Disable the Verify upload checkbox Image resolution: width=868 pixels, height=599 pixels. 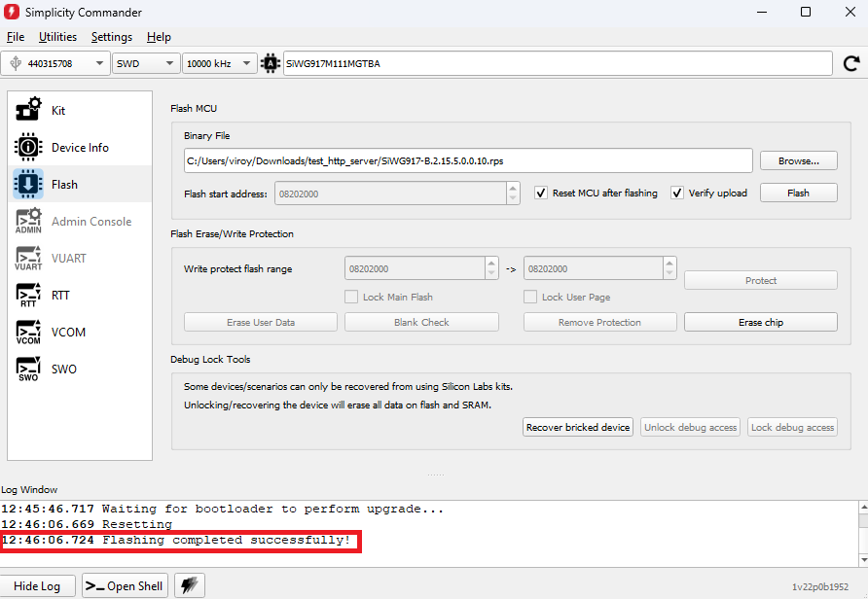[678, 193]
